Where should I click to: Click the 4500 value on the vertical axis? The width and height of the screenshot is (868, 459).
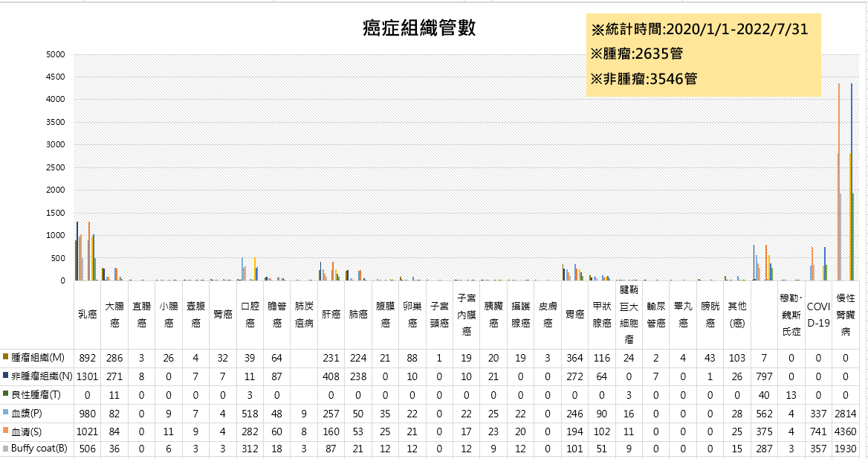[55, 77]
